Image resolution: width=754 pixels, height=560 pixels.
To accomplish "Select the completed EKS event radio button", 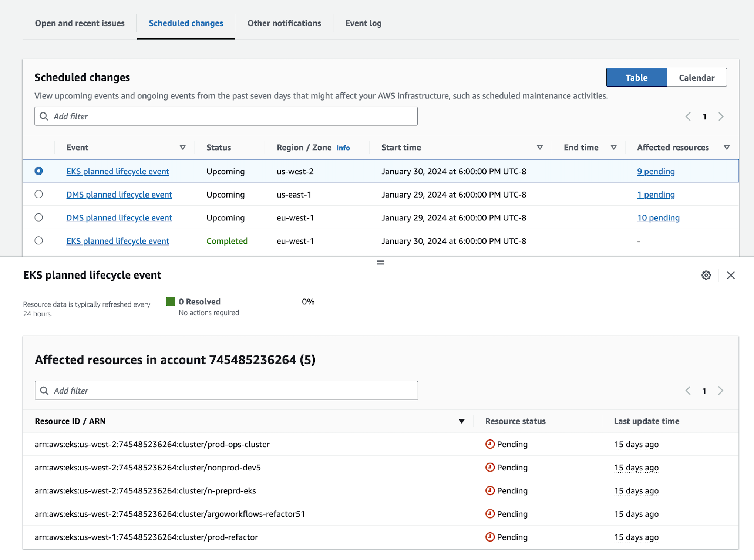I will (x=38, y=241).
